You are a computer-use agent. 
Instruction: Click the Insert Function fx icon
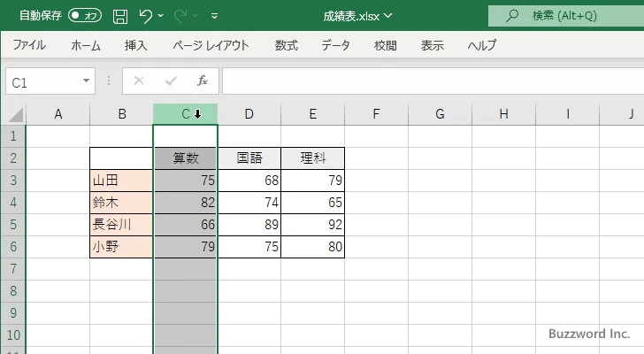203,81
